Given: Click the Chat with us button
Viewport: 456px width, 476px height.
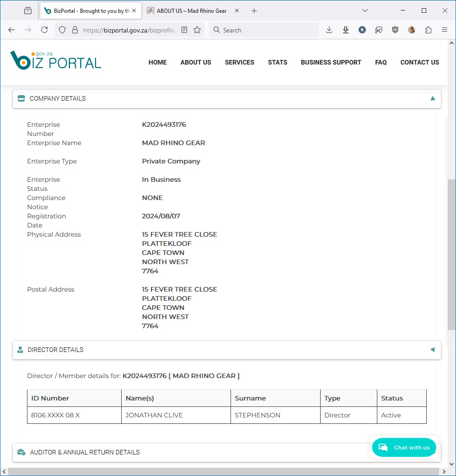Looking at the screenshot, I should click(404, 448).
